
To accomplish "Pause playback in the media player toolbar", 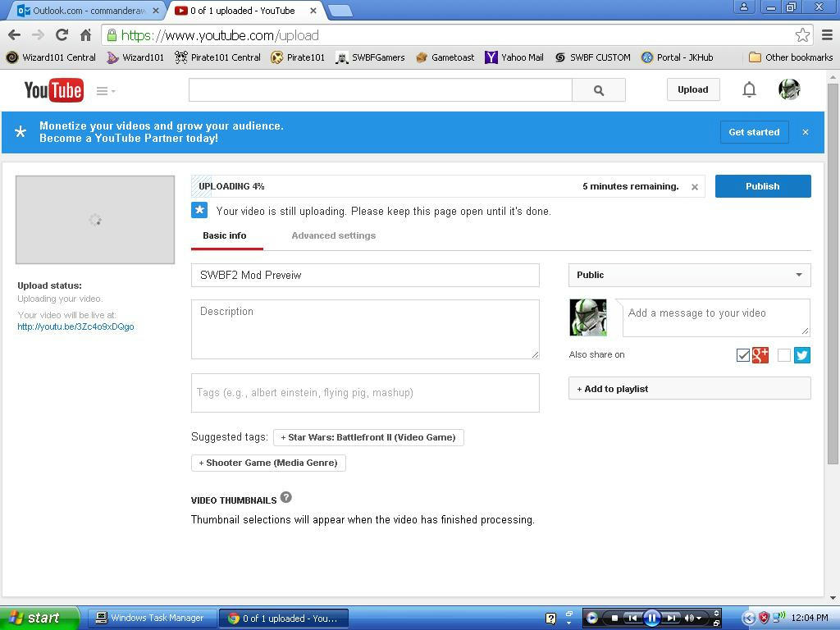I will point(652,619).
